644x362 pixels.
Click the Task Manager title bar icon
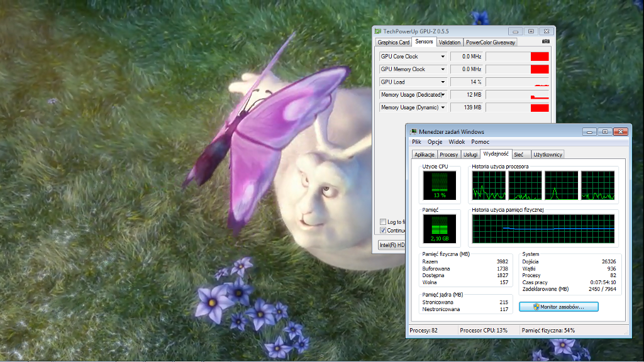pyautogui.click(x=413, y=132)
